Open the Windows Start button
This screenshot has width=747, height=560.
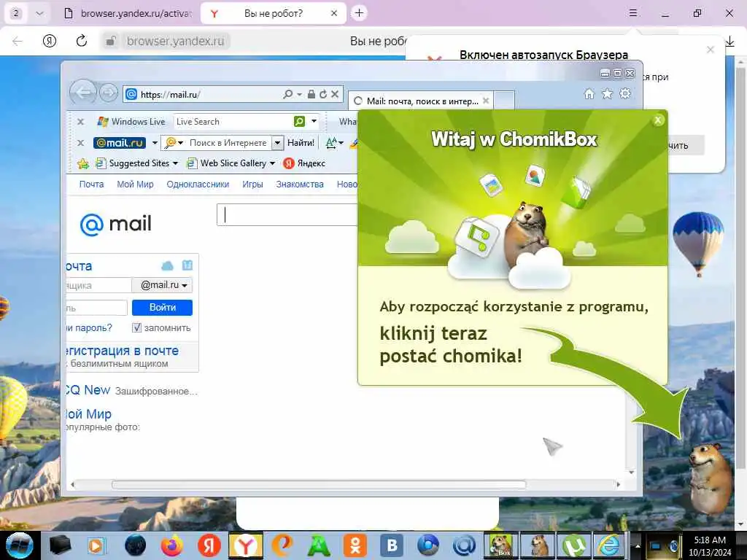click(18, 545)
